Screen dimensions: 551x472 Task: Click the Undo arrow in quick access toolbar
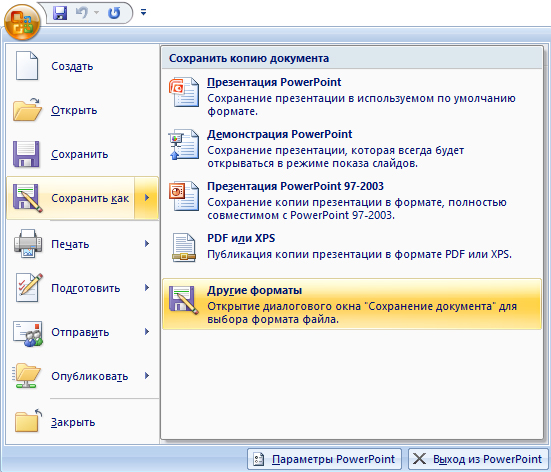click(x=82, y=13)
